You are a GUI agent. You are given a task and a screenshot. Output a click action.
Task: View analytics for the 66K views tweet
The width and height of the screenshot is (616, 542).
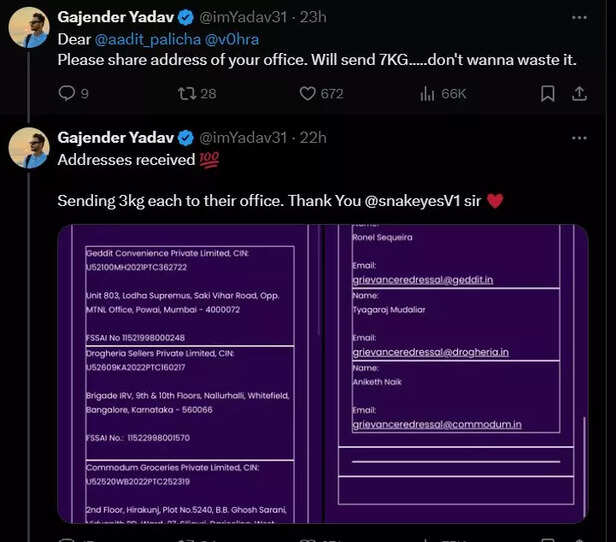428,93
